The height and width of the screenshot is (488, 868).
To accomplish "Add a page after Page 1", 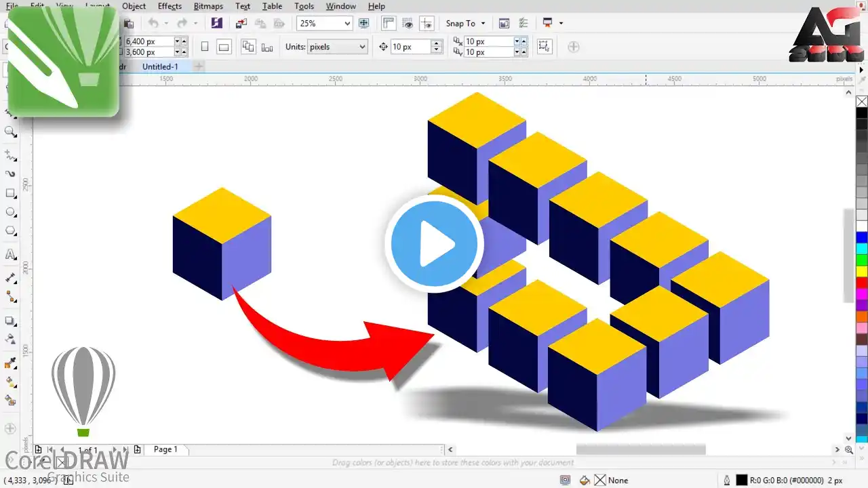I will [x=138, y=449].
